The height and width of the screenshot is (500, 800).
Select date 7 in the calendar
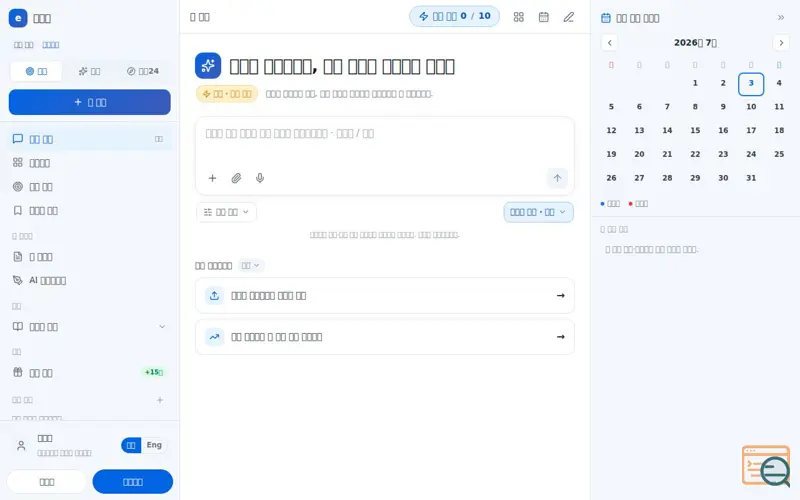click(667, 107)
